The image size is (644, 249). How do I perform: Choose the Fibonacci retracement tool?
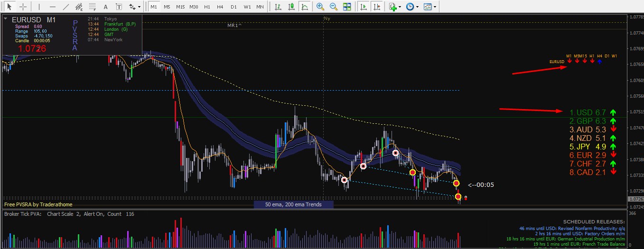(x=92, y=7)
